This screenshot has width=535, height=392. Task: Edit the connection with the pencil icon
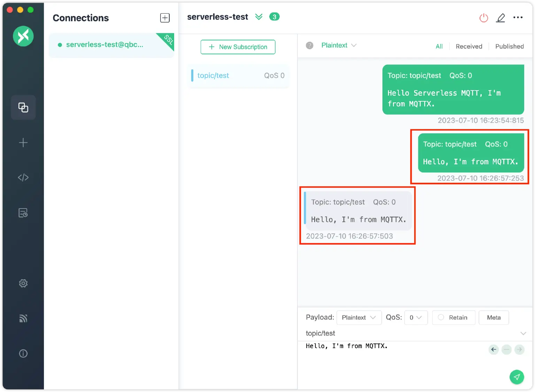point(501,17)
